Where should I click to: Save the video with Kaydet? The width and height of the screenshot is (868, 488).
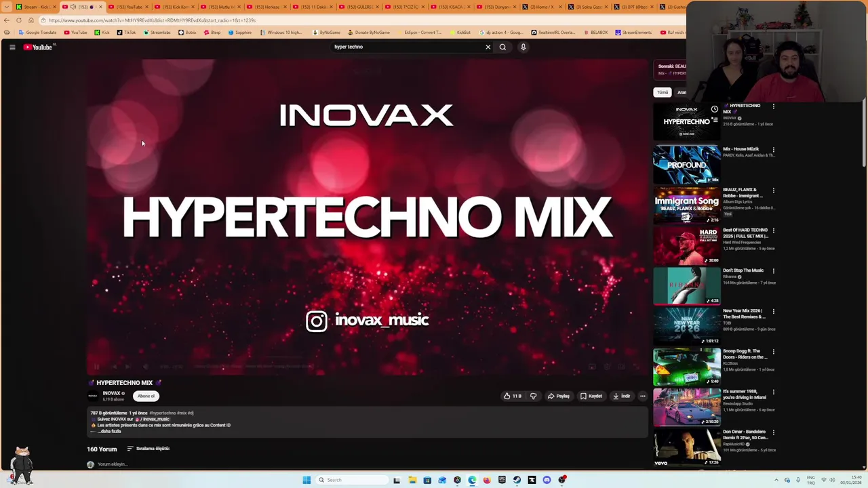591,396
